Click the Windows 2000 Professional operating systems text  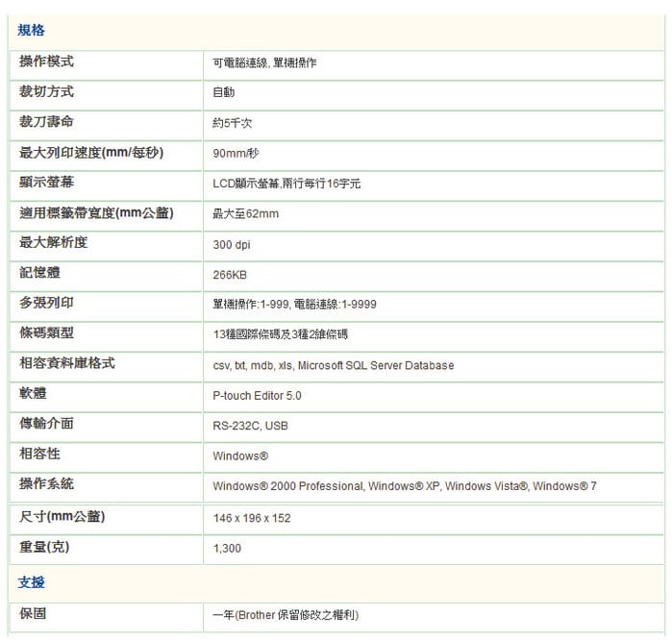click(404, 487)
